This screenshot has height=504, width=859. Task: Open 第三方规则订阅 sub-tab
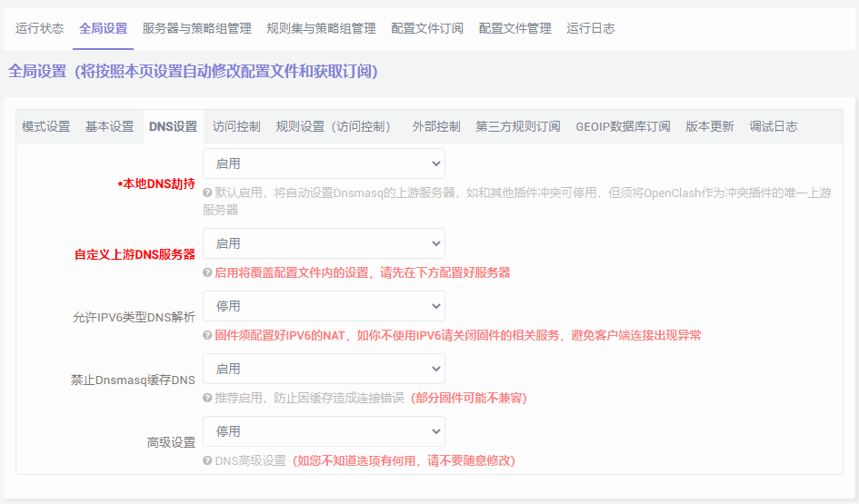click(x=518, y=126)
